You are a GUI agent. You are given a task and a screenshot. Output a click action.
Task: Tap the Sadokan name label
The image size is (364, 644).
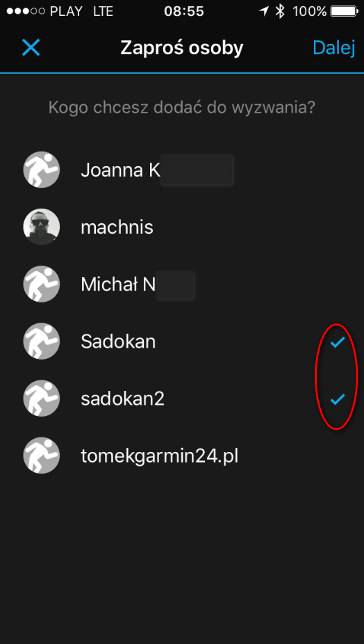click(x=118, y=341)
